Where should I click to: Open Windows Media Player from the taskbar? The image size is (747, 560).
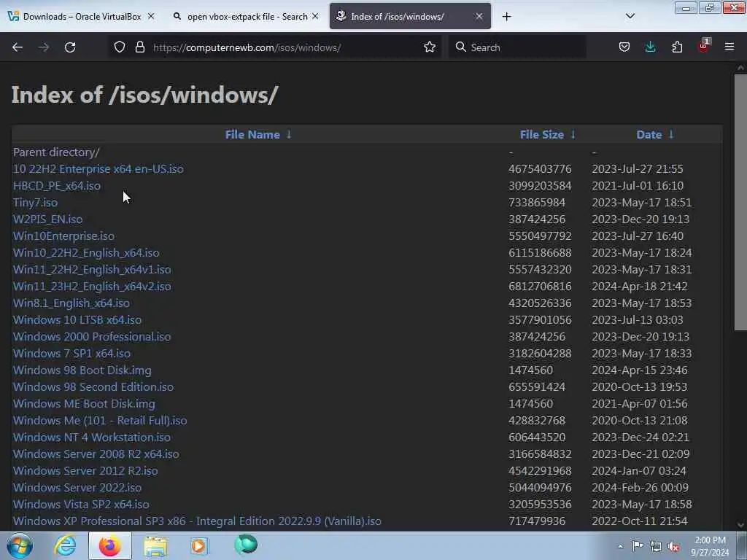200,545
